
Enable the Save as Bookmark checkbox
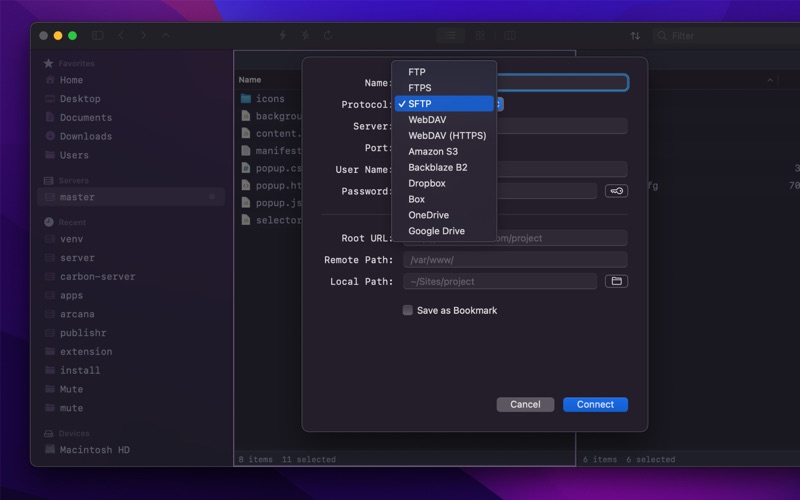tap(408, 310)
